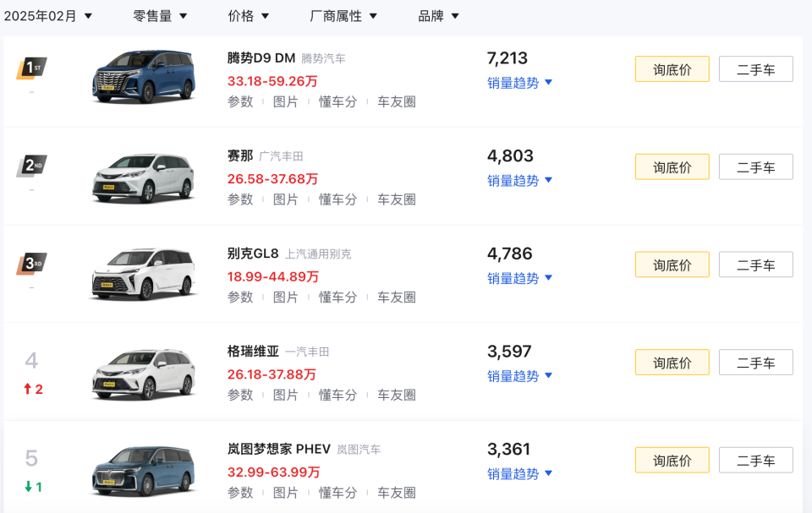Expand 销量趋势 for 腾势D9 DM
This screenshot has height=513, width=812.
(519, 83)
